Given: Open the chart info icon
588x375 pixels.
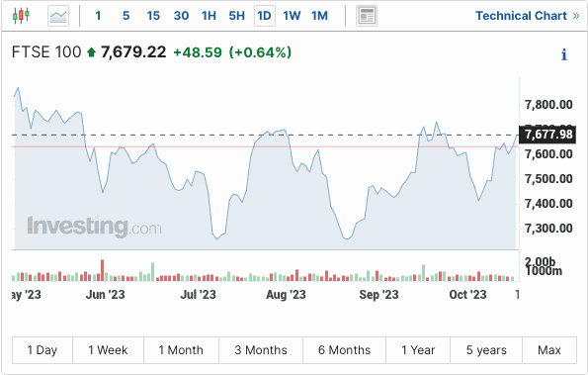Looking at the screenshot, I should point(563,54).
